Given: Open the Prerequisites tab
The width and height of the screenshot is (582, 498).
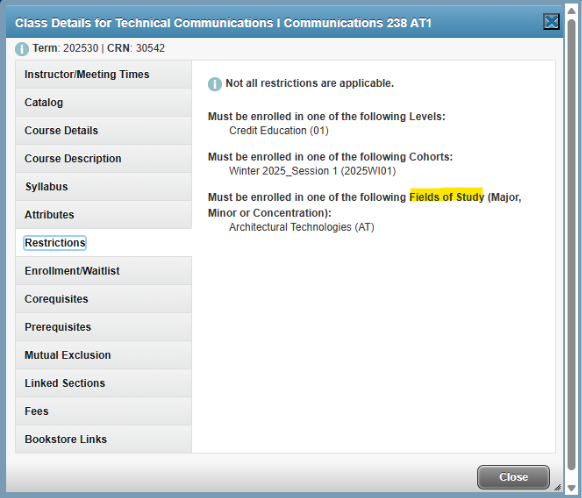Looking at the screenshot, I should pyautogui.click(x=104, y=327).
